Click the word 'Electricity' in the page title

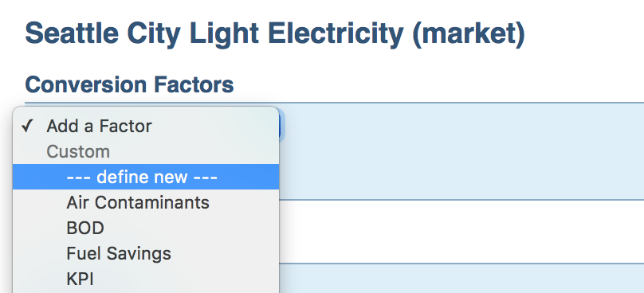pyautogui.click(x=336, y=33)
